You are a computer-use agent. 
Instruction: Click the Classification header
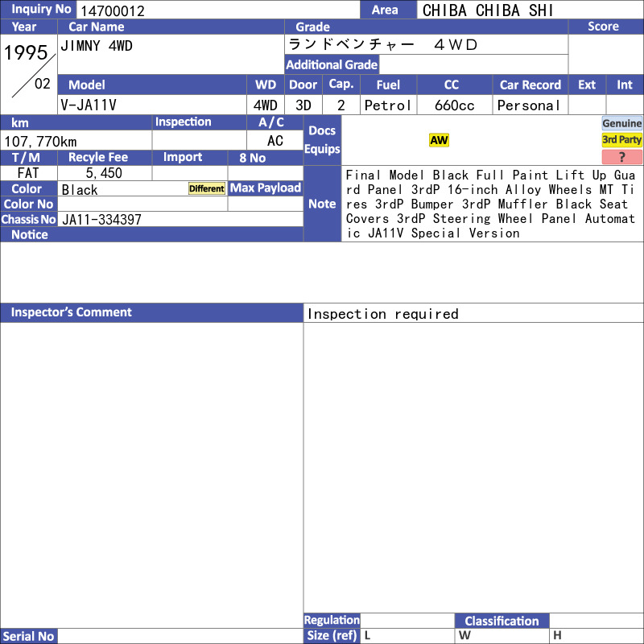(502, 621)
